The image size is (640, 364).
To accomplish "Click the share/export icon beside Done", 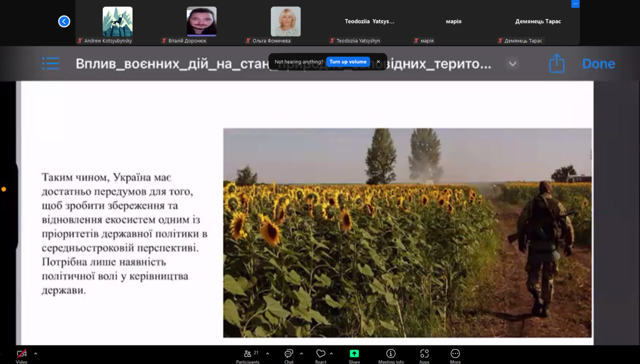I will (556, 63).
